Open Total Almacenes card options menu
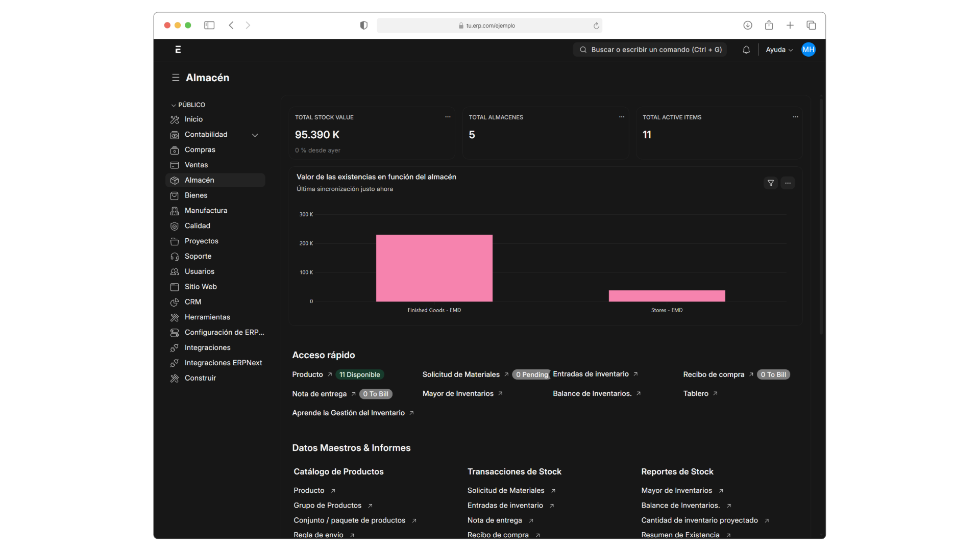 pos(621,117)
